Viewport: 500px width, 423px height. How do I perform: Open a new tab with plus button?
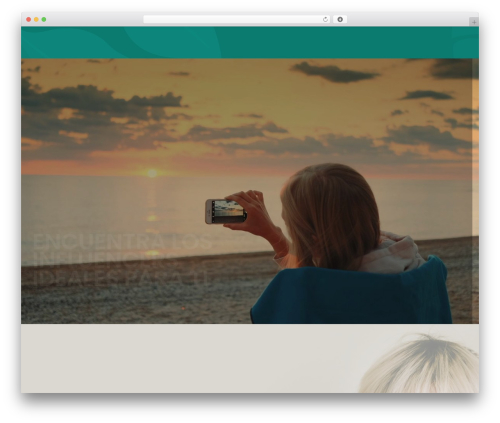point(474,22)
